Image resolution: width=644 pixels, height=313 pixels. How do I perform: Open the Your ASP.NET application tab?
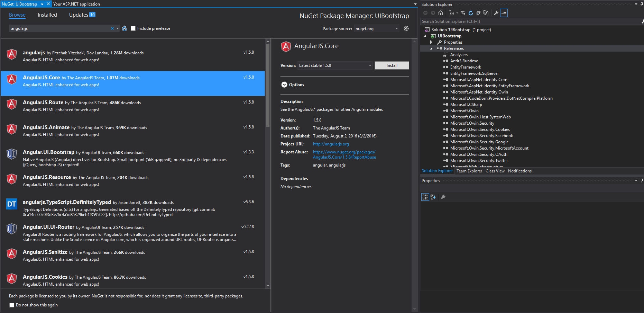[76, 4]
